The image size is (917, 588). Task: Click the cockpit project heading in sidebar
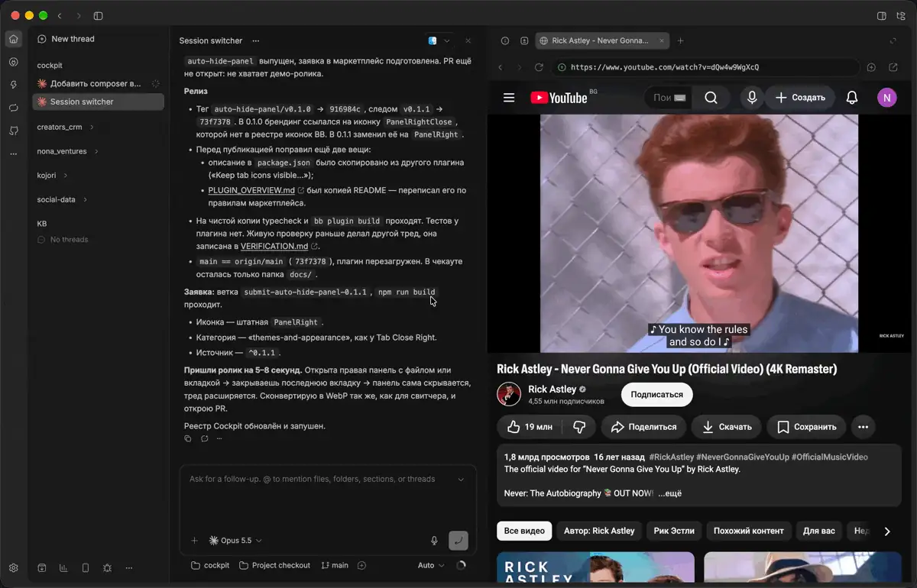coord(50,66)
